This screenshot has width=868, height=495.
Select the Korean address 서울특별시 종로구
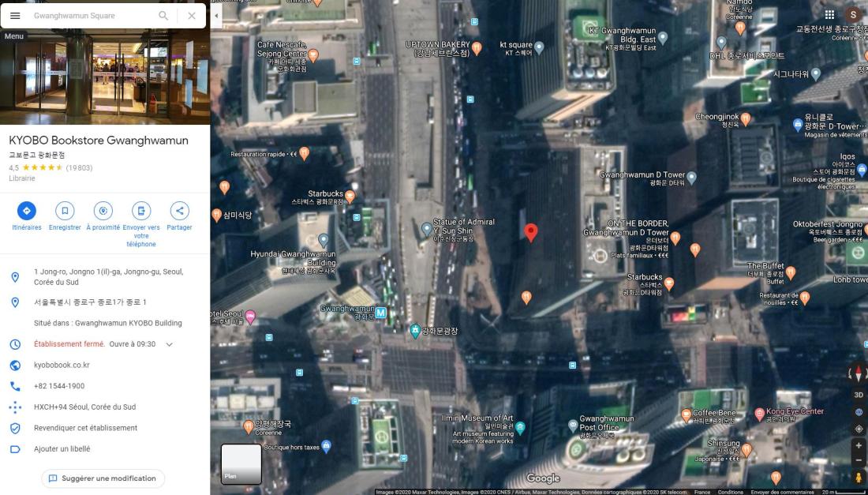click(105, 302)
